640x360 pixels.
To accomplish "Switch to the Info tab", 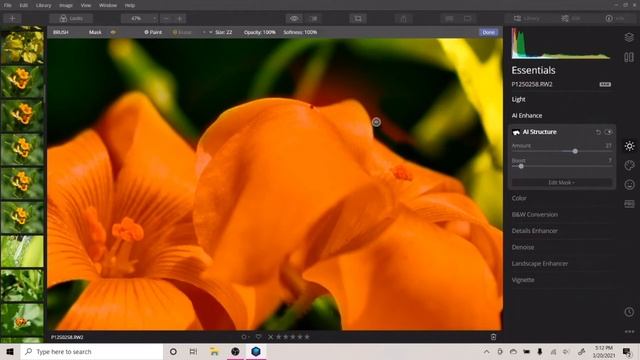I will tap(615, 18).
